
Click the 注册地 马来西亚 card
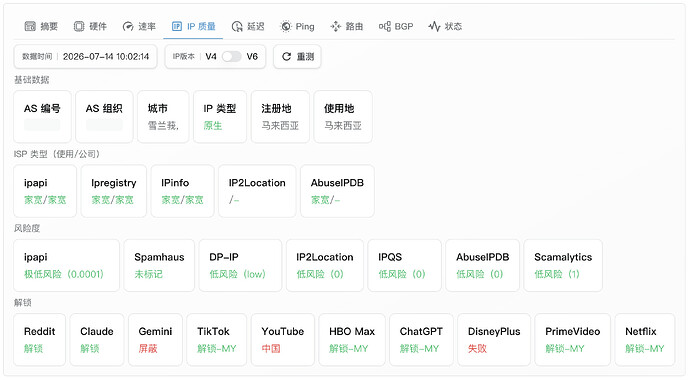(x=280, y=117)
